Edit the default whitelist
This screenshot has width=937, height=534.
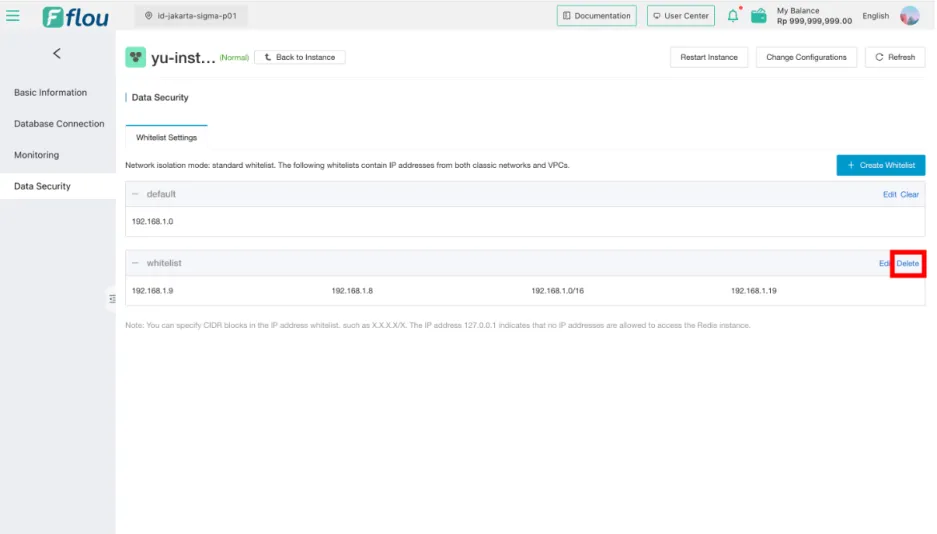(x=889, y=195)
